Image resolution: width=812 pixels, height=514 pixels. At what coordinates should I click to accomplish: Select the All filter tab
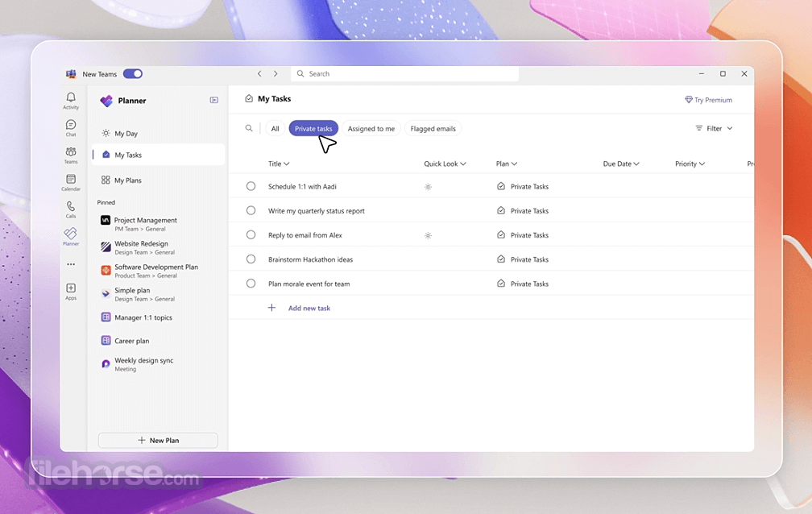click(275, 129)
